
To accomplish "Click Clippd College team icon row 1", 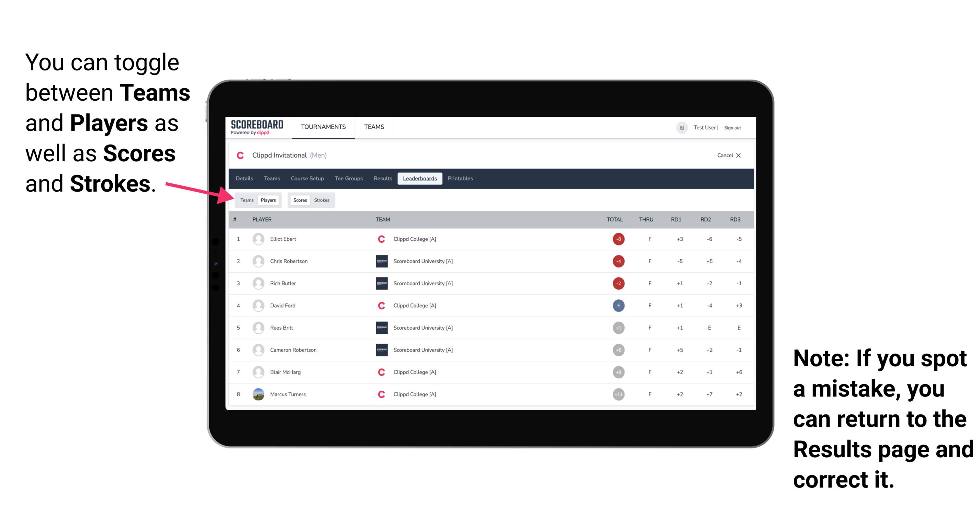I will point(379,239).
